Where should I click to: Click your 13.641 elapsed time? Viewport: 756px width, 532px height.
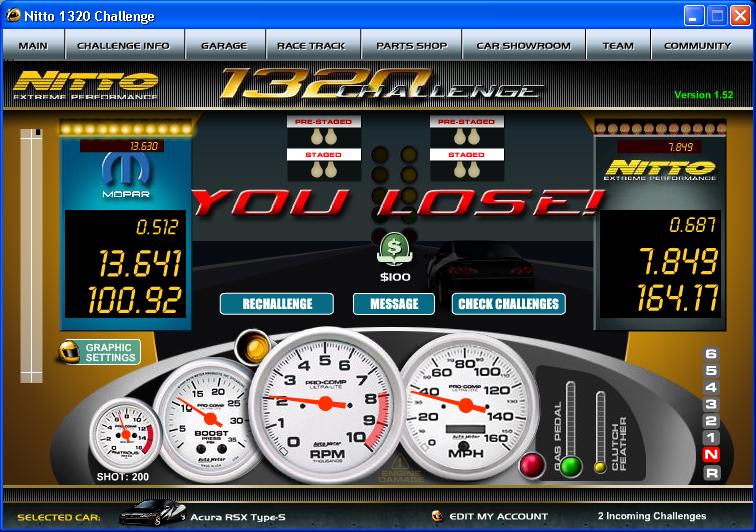click(x=140, y=263)
